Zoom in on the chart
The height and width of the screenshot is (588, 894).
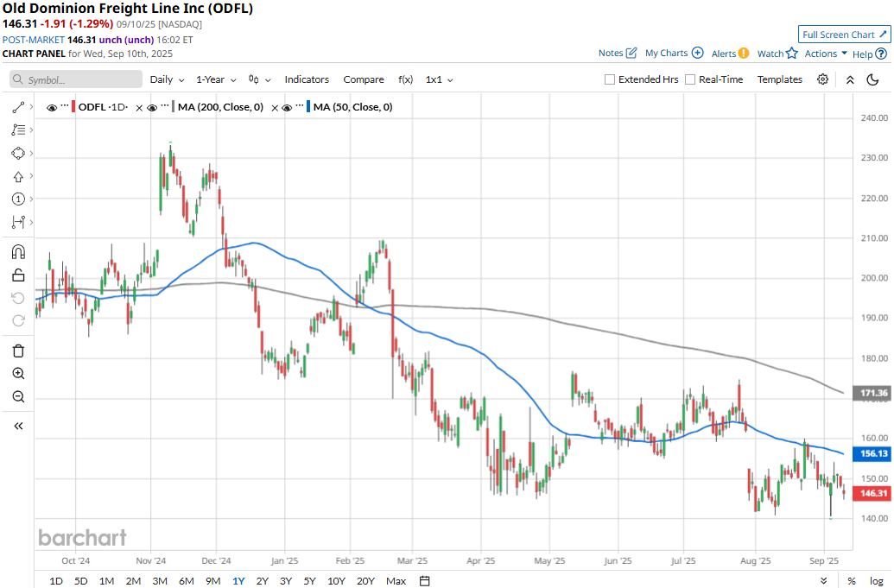click(18, 374)
